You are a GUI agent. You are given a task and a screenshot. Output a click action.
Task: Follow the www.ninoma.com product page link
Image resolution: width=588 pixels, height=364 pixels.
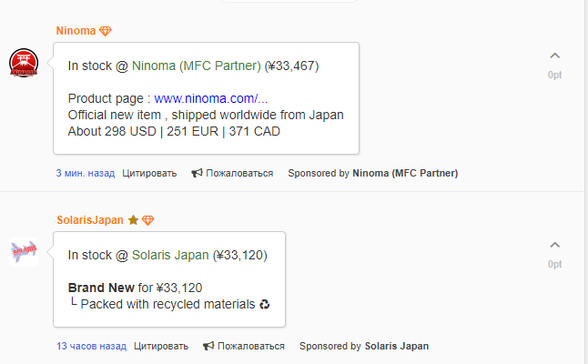211,98
